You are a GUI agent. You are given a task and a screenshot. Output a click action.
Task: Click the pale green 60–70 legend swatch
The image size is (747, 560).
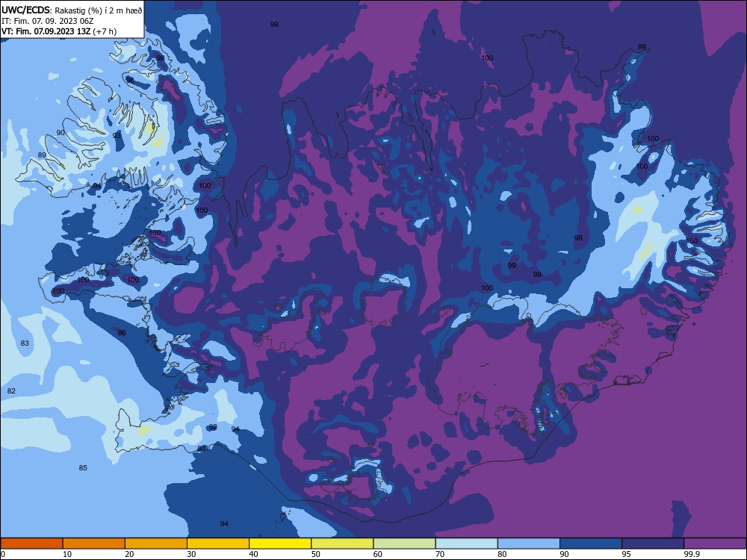click(x=404, y=544)
